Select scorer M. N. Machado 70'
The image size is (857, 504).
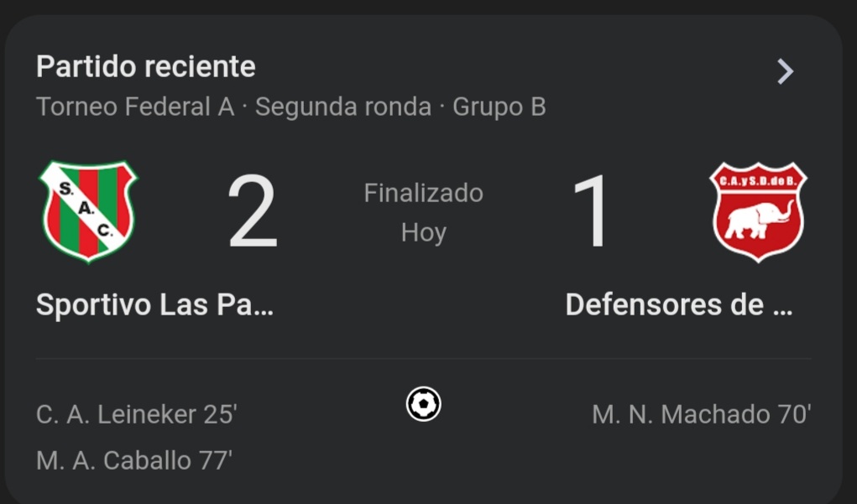pyautogui.click(x=701, y=414)
